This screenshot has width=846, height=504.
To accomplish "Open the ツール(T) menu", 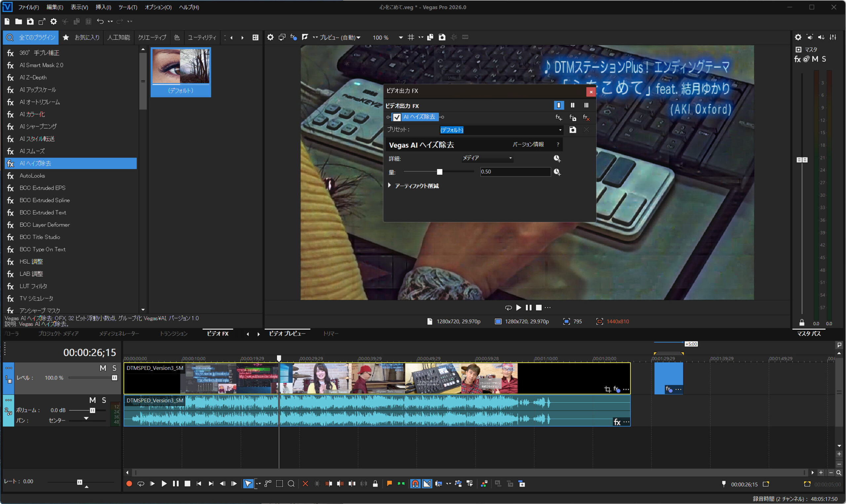I will click(128, 7).
